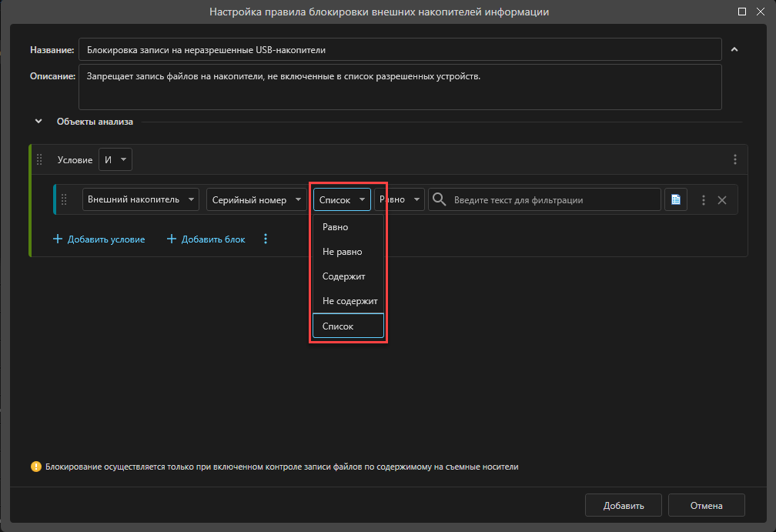776x532 pixels.
Task: Click the Блокирование осуществляется warning text
Action: point(282,467)
